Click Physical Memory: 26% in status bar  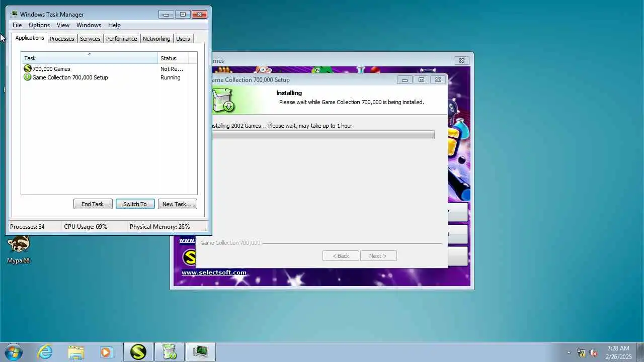[159, 227]
